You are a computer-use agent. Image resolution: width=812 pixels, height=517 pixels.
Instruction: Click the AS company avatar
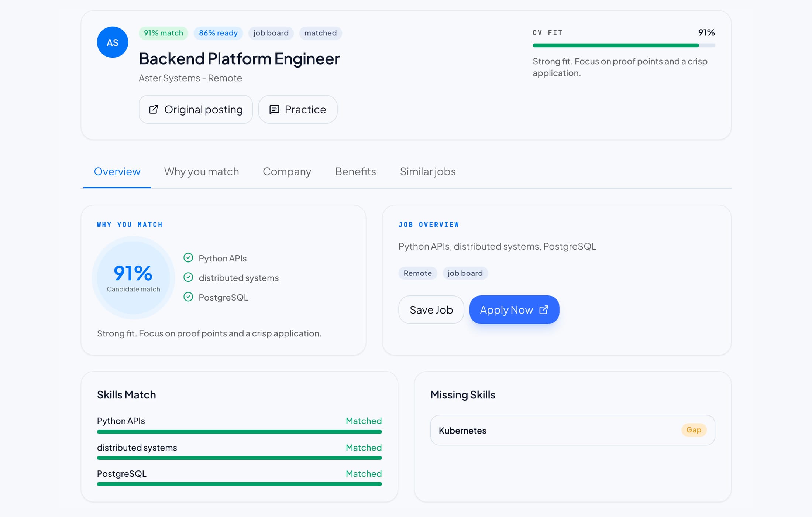tap(113, 42)
